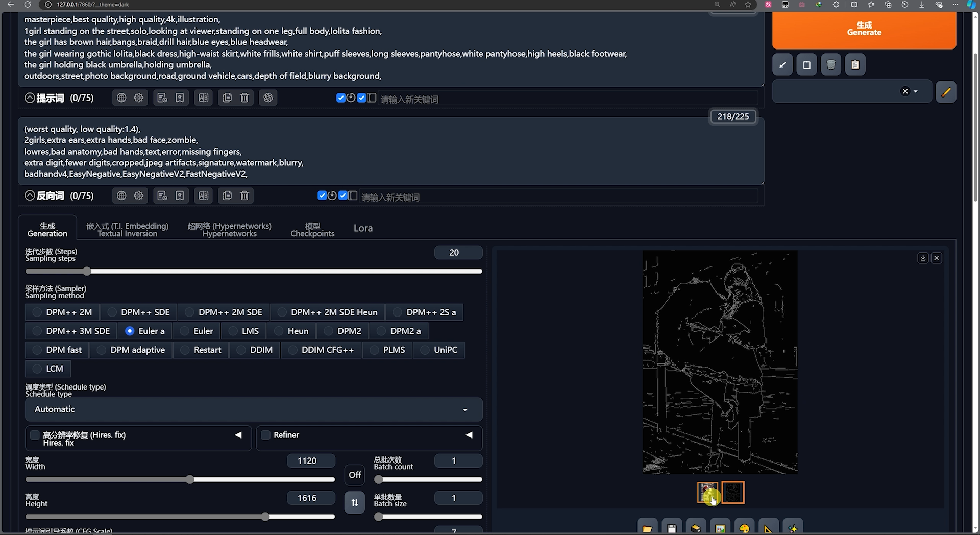Click the blank notepad icon under Generate
The height and width of the screenshot is (535, 980).
click(806, 65)
